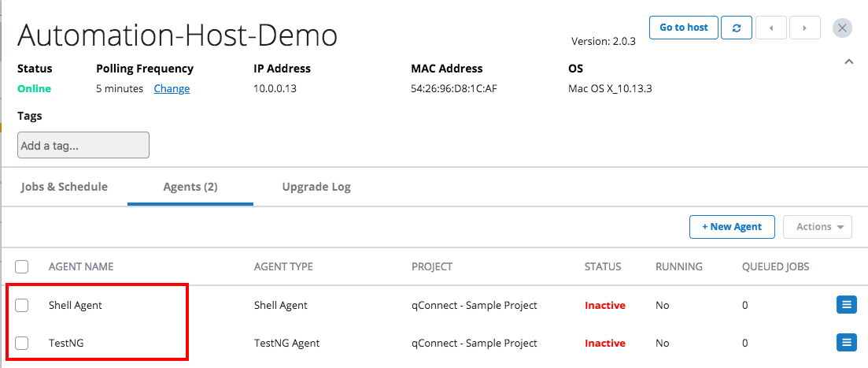Image resolution: width=868 pixels, height=368 pixels.
Task: Go to next host arrow
Action: coord(804,28)
